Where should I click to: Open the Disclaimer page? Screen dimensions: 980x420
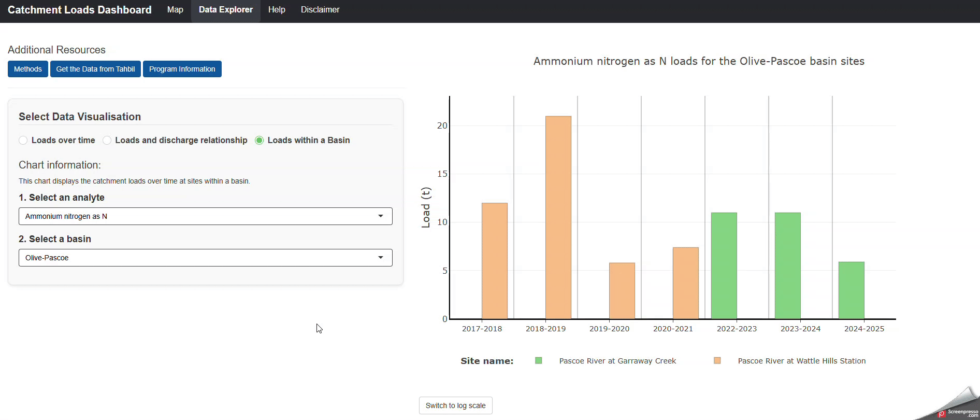pyautogui.click(x=320, y=10)
